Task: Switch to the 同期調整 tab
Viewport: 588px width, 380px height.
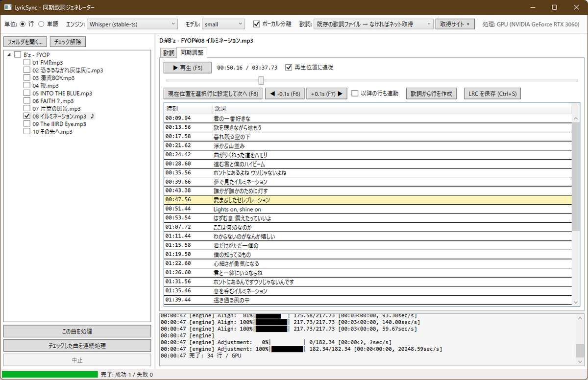Action: point(192,52)
